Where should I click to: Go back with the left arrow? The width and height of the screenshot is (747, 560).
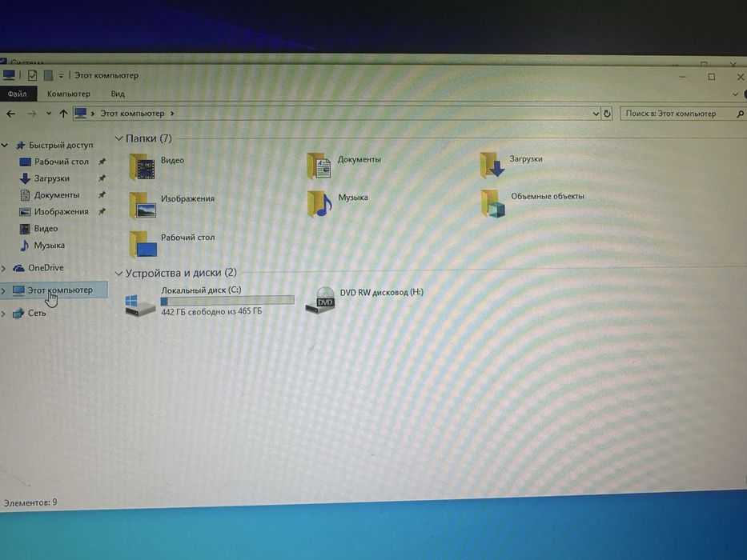[11, 114]
